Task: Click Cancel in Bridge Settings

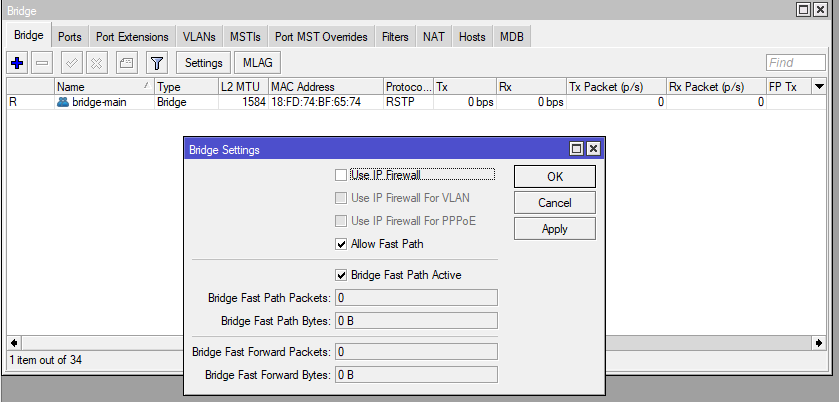Action: [x=555, y=203]
